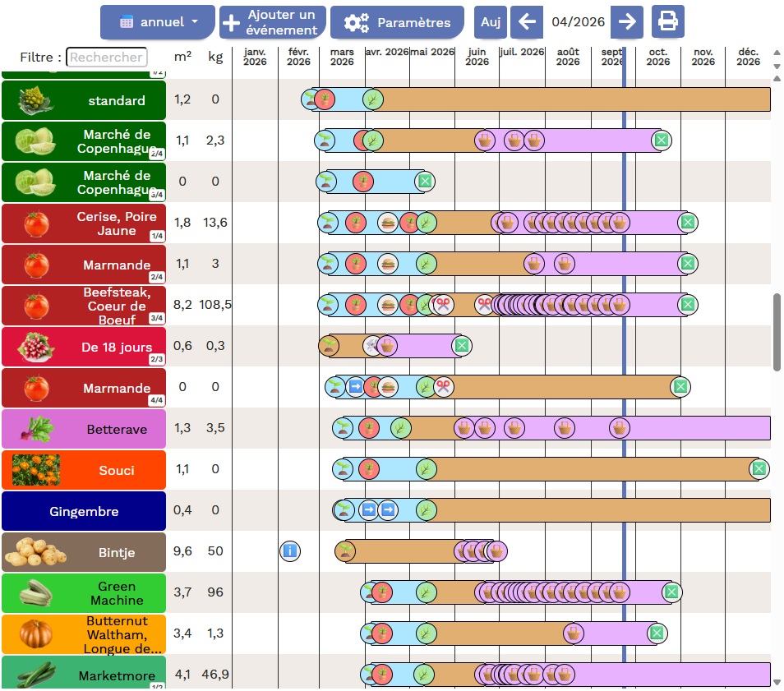Click first blue arrow icon on Gingembre row
Viewport: 784px width, 691px height.
click(368, 510)
